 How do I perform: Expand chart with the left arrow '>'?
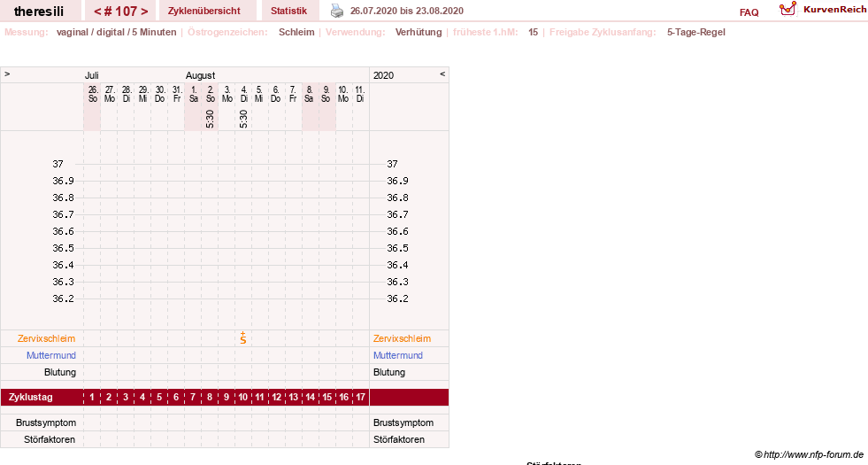7,74
